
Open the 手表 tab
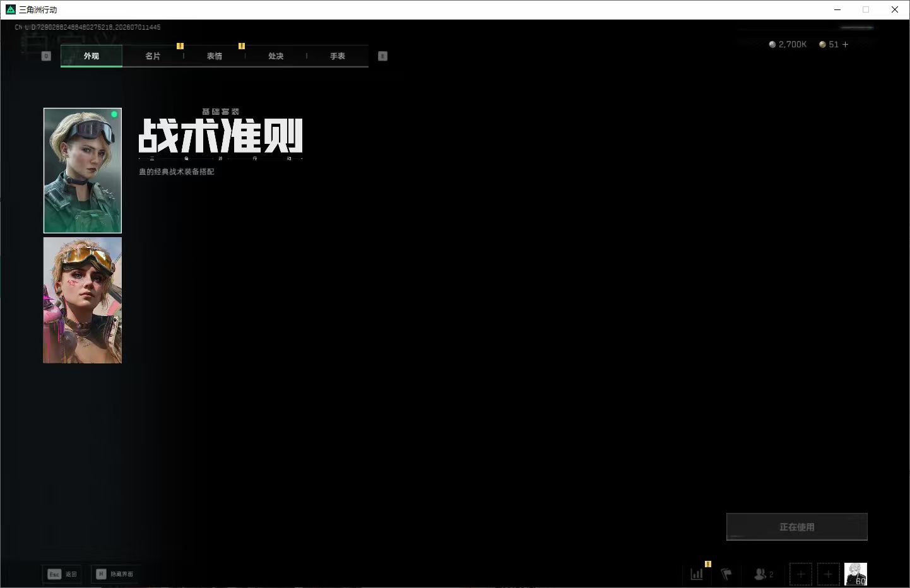coord(338,56)
